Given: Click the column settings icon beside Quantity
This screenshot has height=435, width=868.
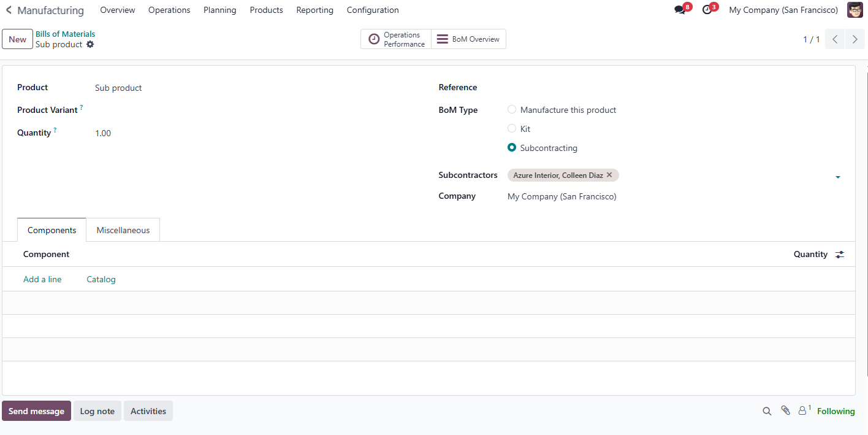Looking at the screenshot, I should point(840,254).
